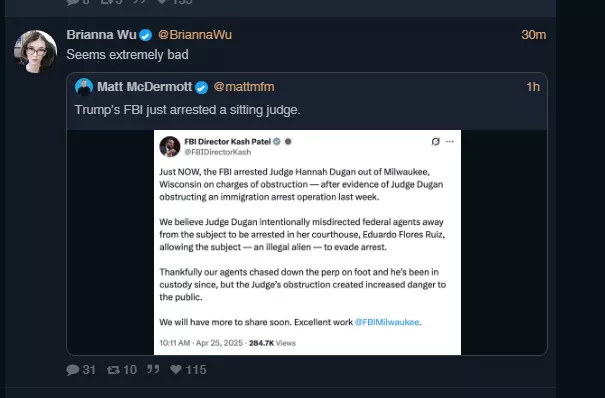Click Brianna Wu's verified badge
Screen dimensions: 605x398
[145, 35]
